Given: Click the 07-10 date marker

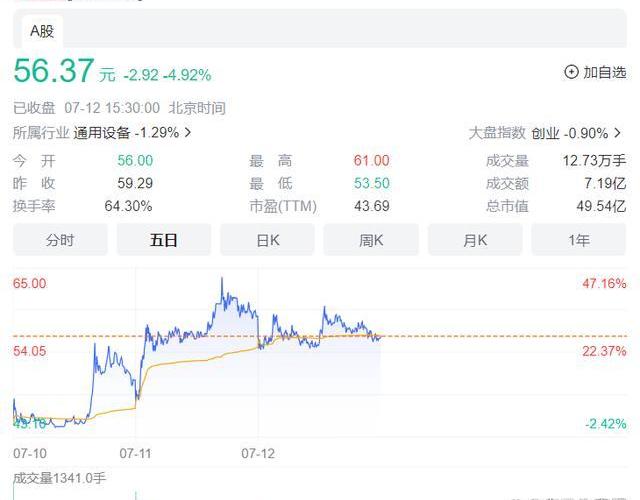Looking at the screenshot, I should click(x=29, y=453).
